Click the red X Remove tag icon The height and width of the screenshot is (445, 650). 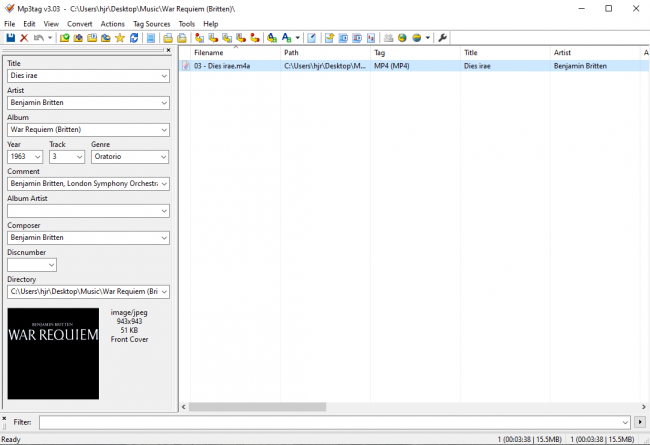click(23, 38)
